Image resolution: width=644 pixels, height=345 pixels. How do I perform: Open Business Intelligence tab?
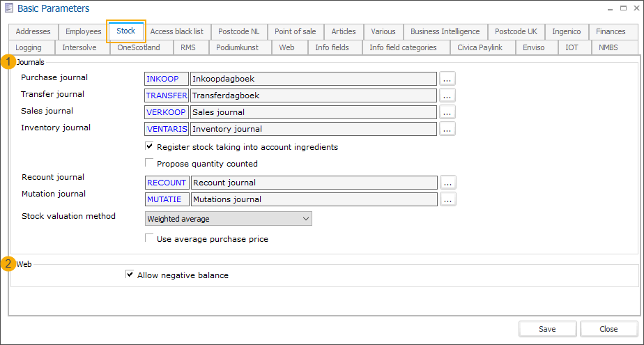click(x=445, y=31)
